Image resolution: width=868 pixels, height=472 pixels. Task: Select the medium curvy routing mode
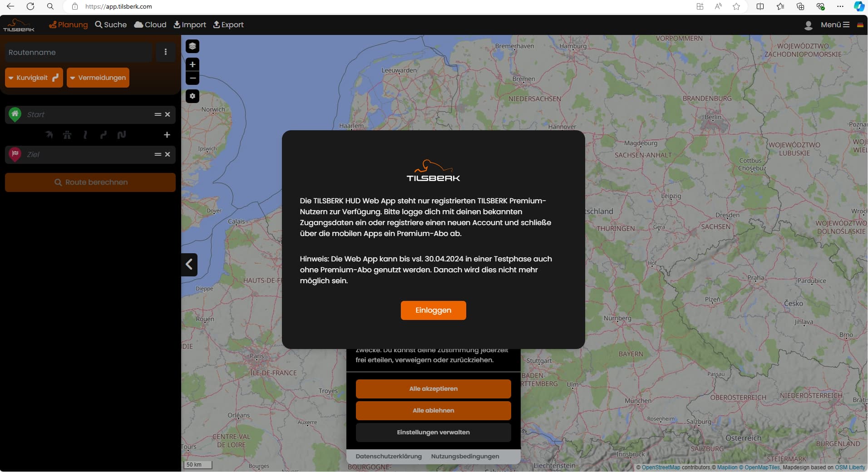(104, 135)
